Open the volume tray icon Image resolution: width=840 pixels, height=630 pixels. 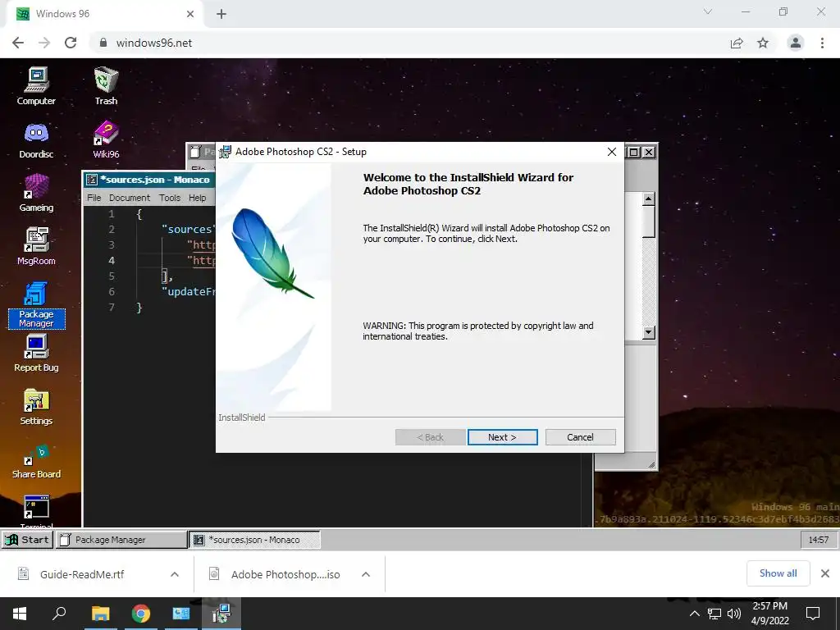pos(734,614)
